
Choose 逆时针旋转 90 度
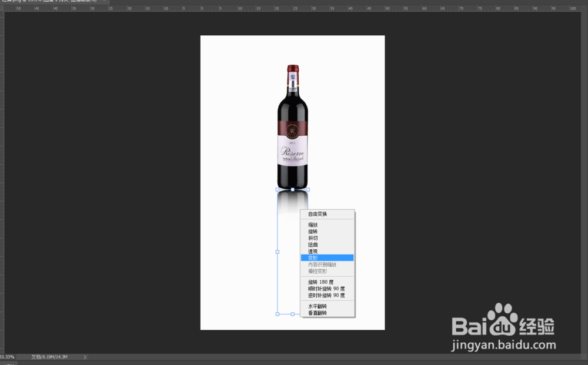coord(328,295)
